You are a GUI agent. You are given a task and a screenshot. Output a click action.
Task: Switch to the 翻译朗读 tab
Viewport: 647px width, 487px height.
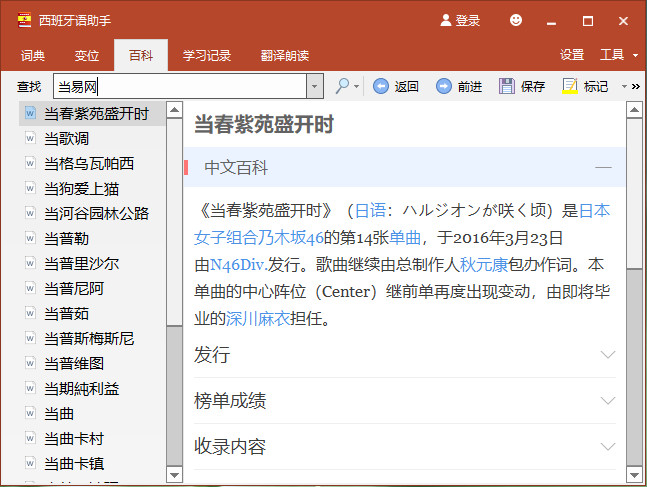pos(285,55)
